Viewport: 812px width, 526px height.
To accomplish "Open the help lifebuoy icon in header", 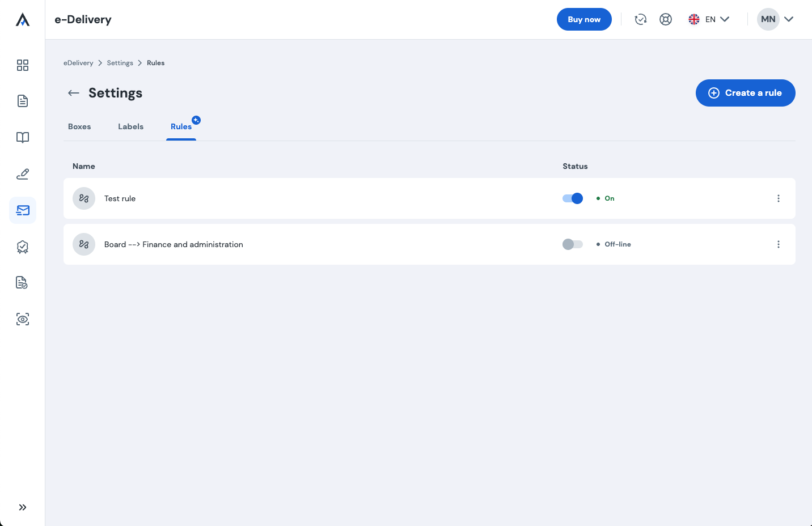I will point(666,19).
